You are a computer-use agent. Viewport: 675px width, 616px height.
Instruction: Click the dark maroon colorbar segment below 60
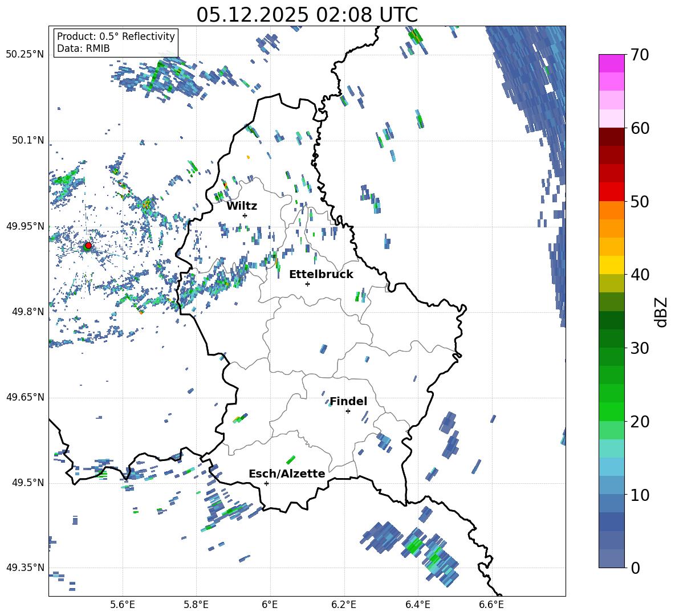tap(611, 137)
